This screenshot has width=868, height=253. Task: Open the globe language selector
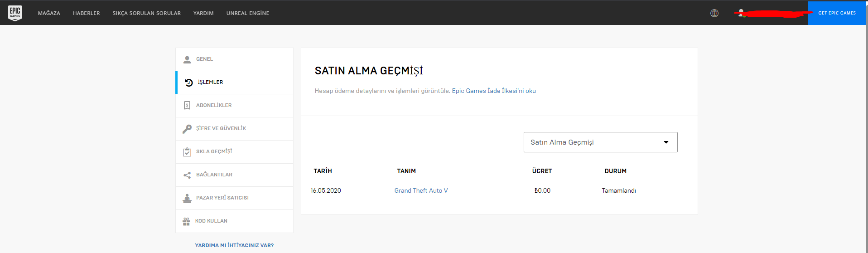pyautogui.click(x=714, y=13)
